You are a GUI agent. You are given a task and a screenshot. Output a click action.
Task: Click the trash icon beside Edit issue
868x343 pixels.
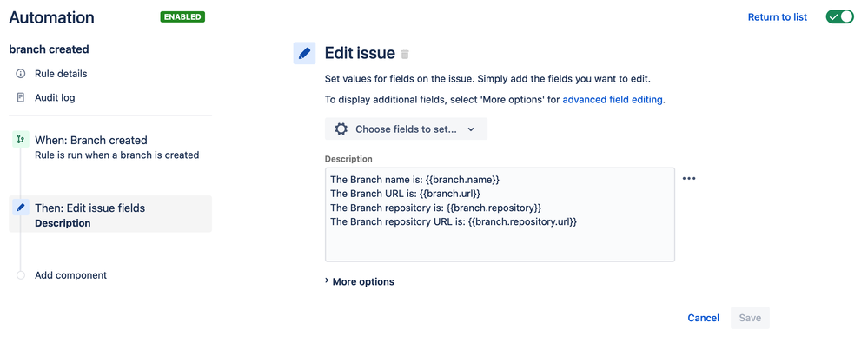[x=405, y=54]
